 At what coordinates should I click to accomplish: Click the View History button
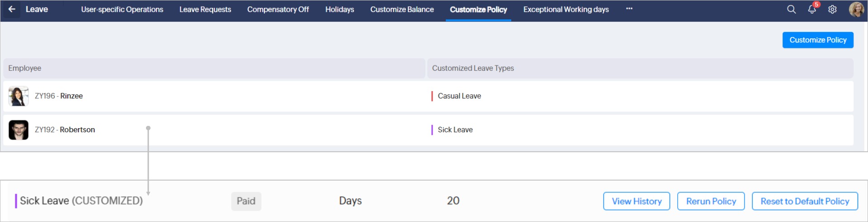[x=637, y=201]
